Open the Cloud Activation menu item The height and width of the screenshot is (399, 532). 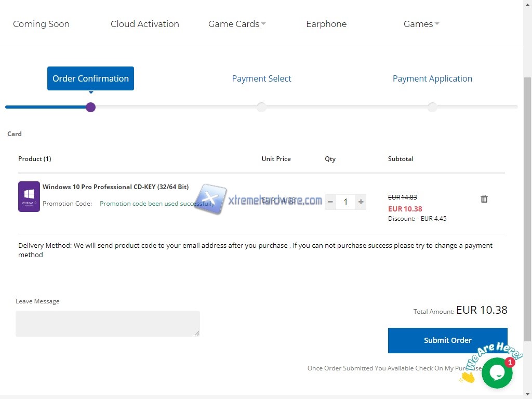(x=145, y=24)
